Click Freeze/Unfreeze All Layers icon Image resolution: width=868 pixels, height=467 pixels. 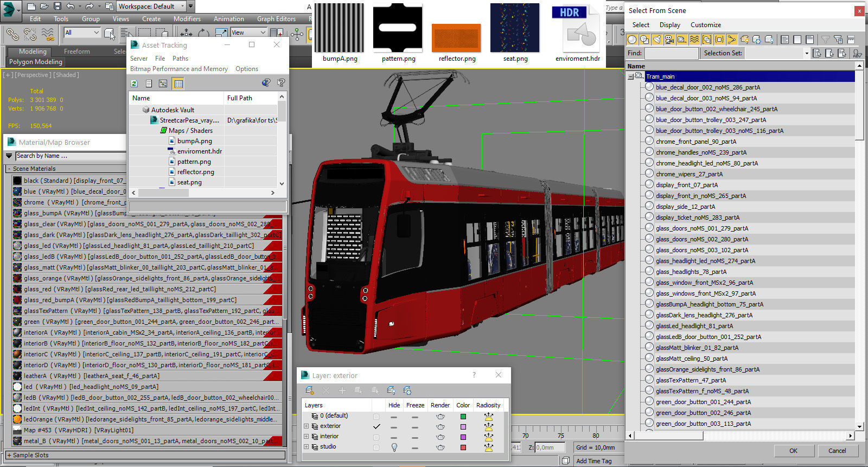pos(407,391)
